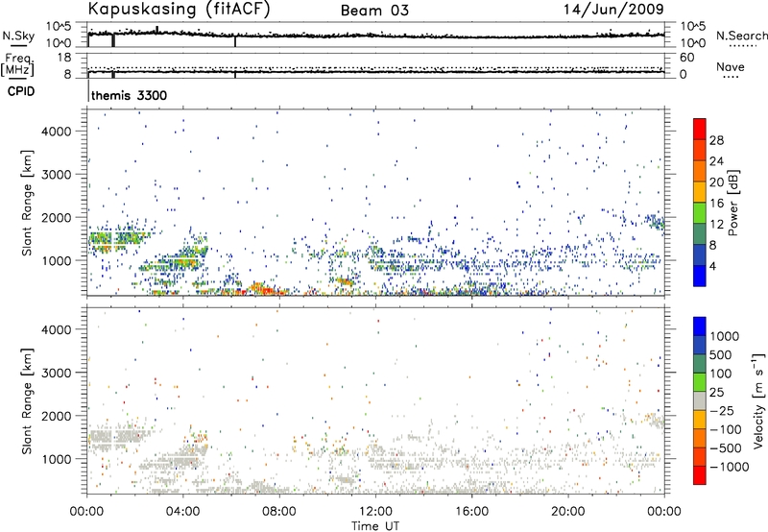Pick the yellow Power segment between 16 and 20
Image resolution: width=768 pixels, height=532 pixels.
(700, 192)
